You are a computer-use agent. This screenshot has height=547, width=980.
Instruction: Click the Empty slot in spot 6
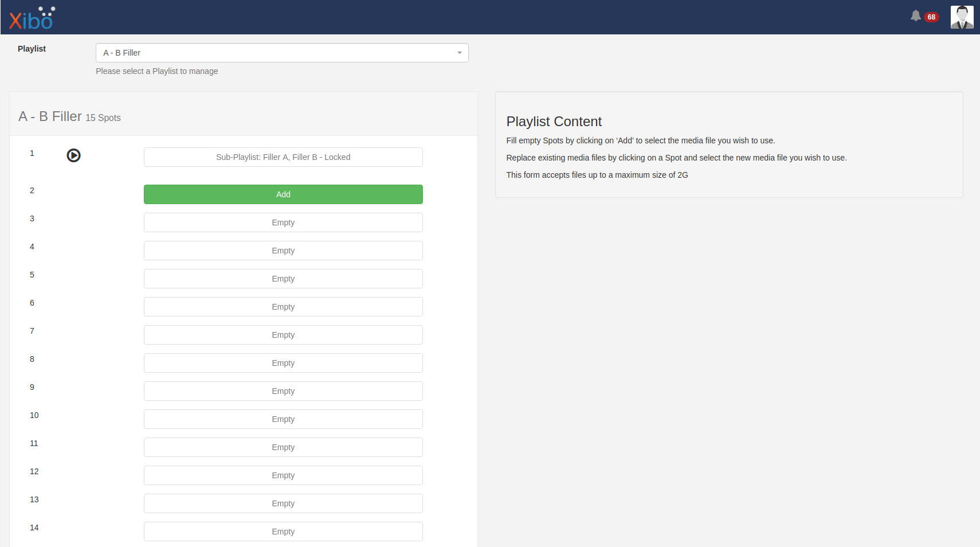click(x=283, y=307)
